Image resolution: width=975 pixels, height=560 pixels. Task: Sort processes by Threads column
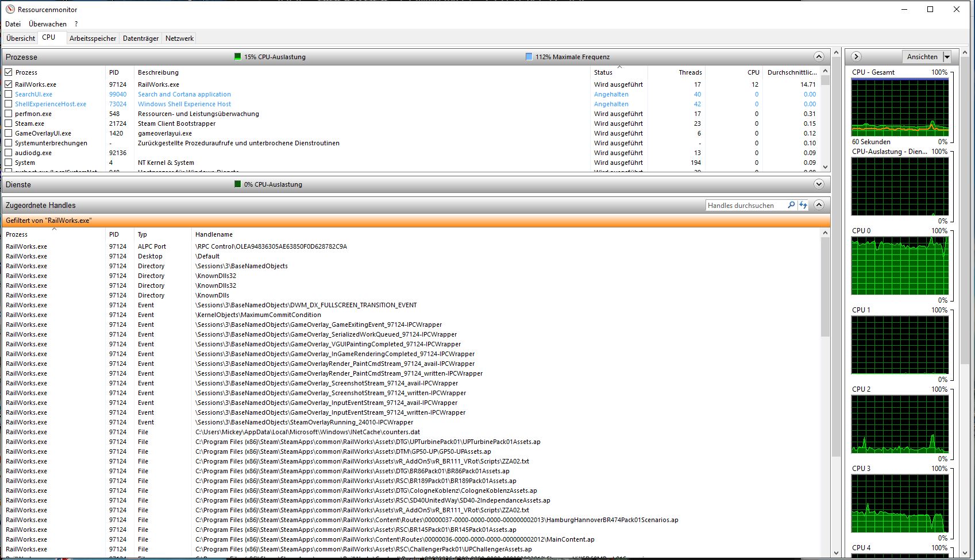coord(677,72)
